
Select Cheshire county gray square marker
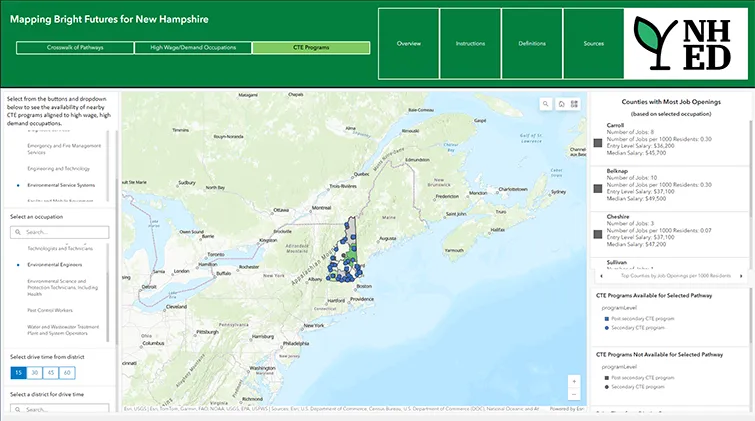click(598, 234)
